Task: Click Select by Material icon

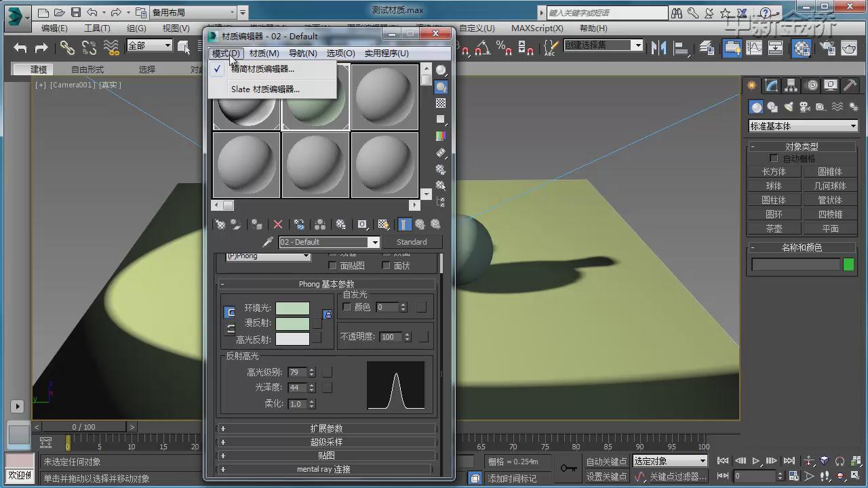Action: (441, 185)
